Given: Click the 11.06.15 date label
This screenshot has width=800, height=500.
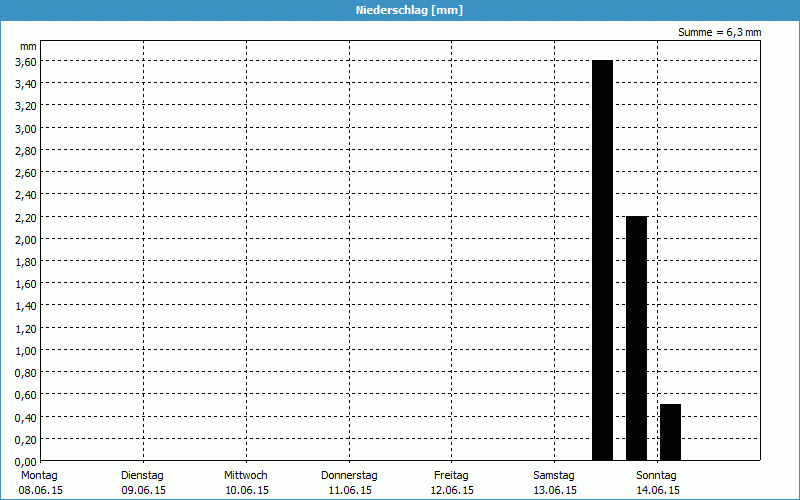Looking at the screenshot, I should [350, 490].
